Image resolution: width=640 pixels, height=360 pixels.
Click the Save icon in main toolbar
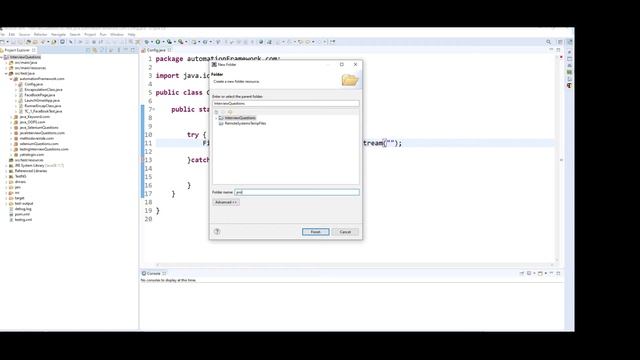point(13,42)
